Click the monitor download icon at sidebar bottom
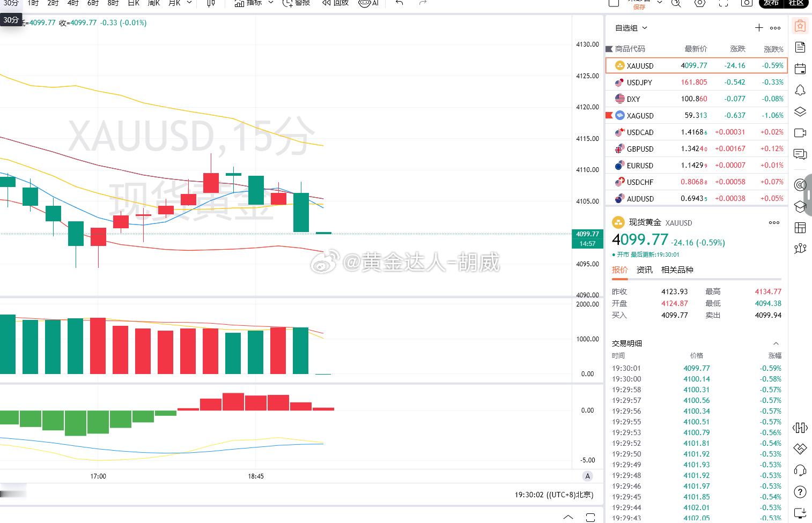This screenshot has width=812, height=523. (x=800, y=513)
